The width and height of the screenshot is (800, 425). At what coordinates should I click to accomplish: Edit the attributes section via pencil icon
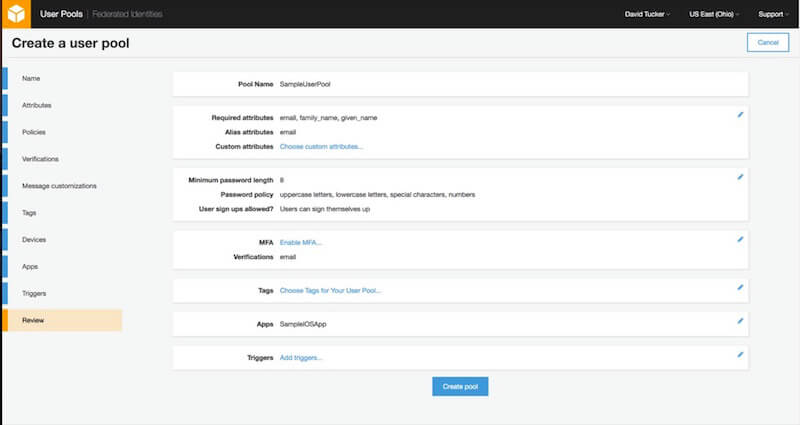740,114
